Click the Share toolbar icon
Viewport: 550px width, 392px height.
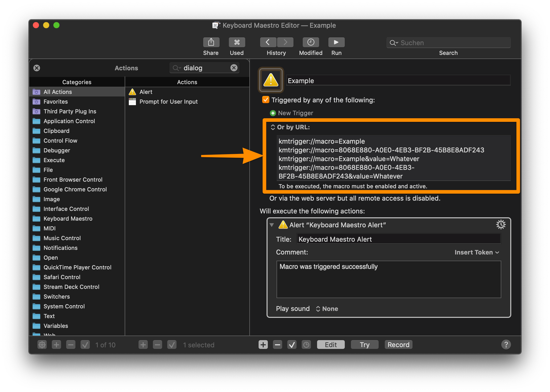point(211,42)
